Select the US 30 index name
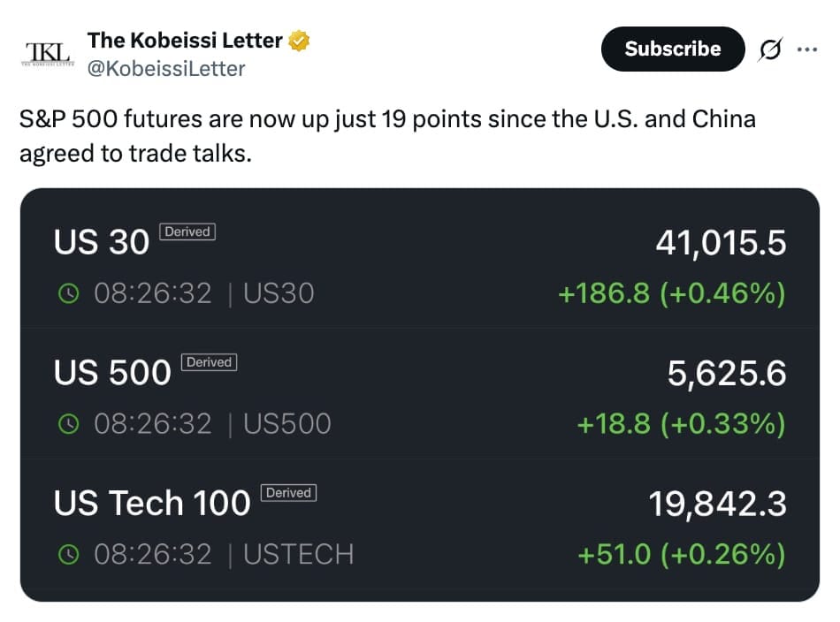Screen dimensions: 840x622 coord(102,242)
